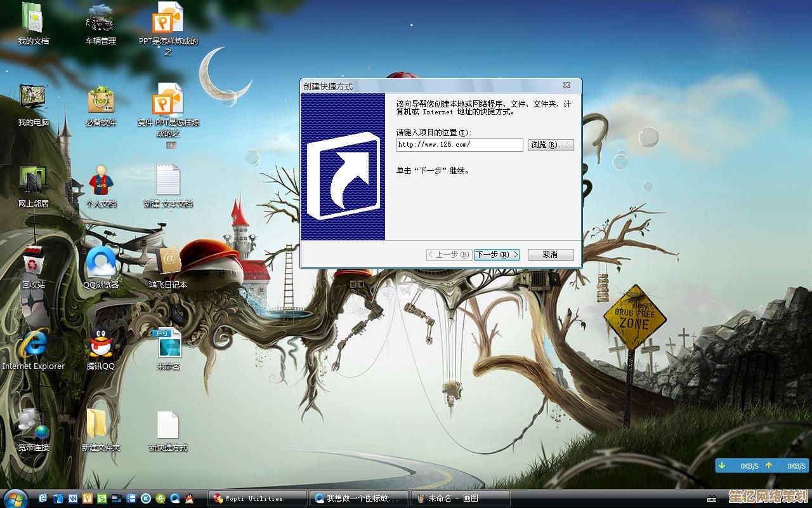This screenshot has width=812, height=508.
Task: Click the 取消 cancel button
Action: [551, 255]
